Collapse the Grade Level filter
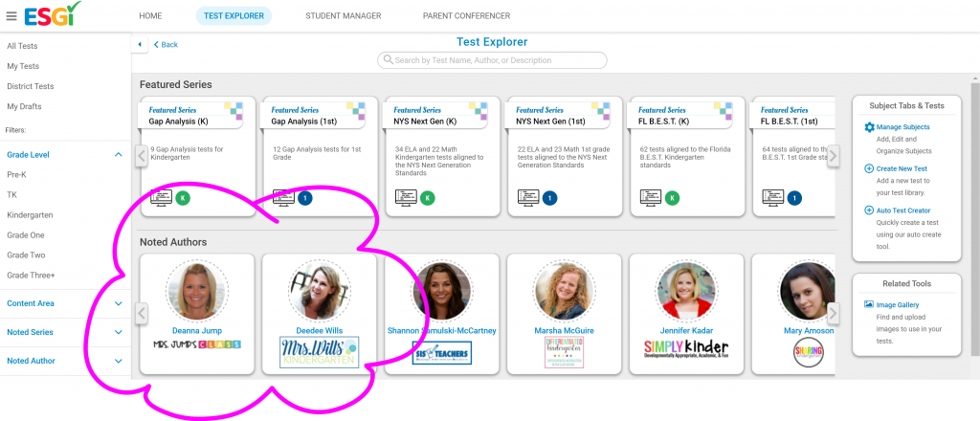980x421 pixels. click(x=119, y=155)
